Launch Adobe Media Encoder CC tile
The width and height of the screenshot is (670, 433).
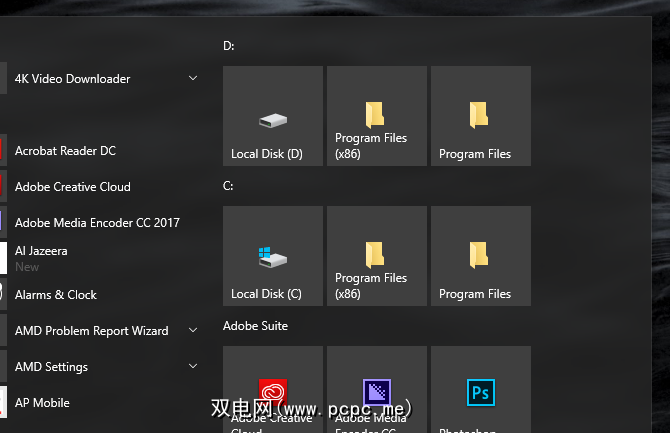click(x=377, y=390)
